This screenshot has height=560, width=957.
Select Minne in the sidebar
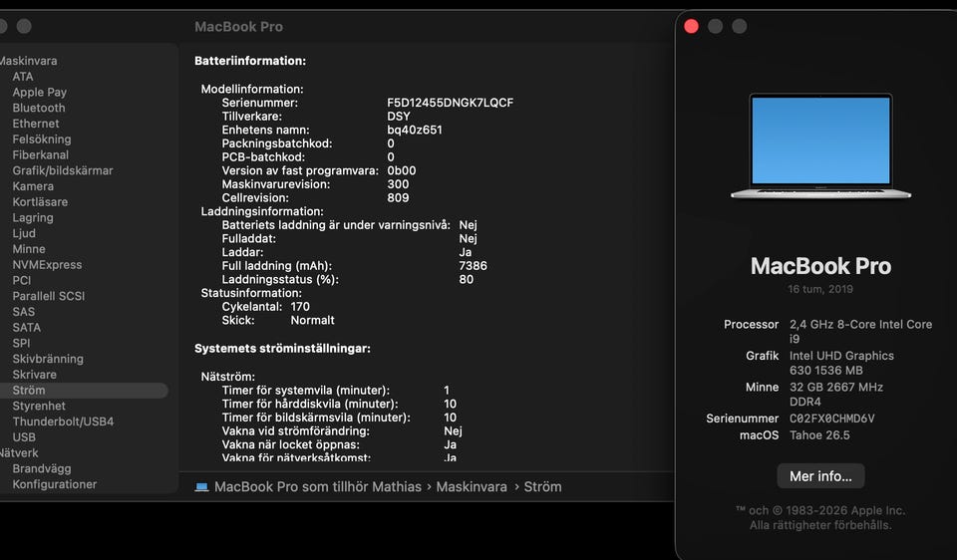click(29, 249)
